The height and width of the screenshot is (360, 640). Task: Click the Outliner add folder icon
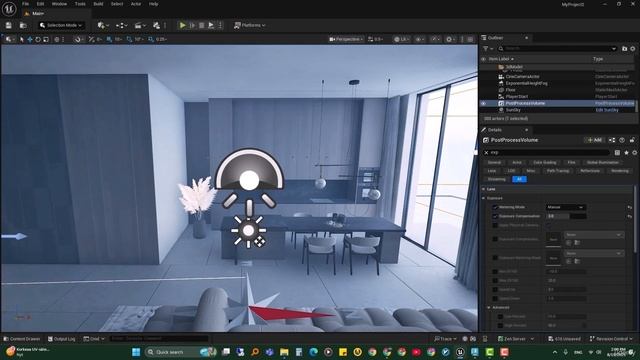pos(624,49)
